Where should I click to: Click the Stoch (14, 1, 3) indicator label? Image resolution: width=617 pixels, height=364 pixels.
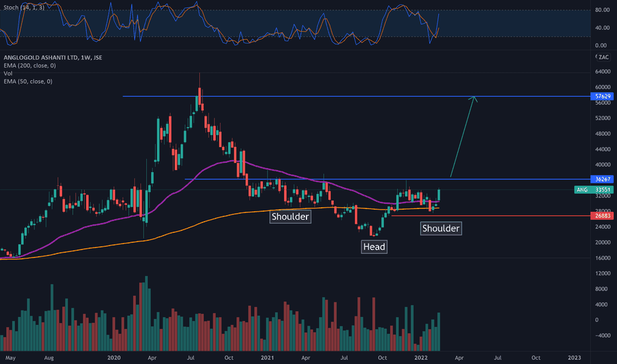[x=24, y=7]
